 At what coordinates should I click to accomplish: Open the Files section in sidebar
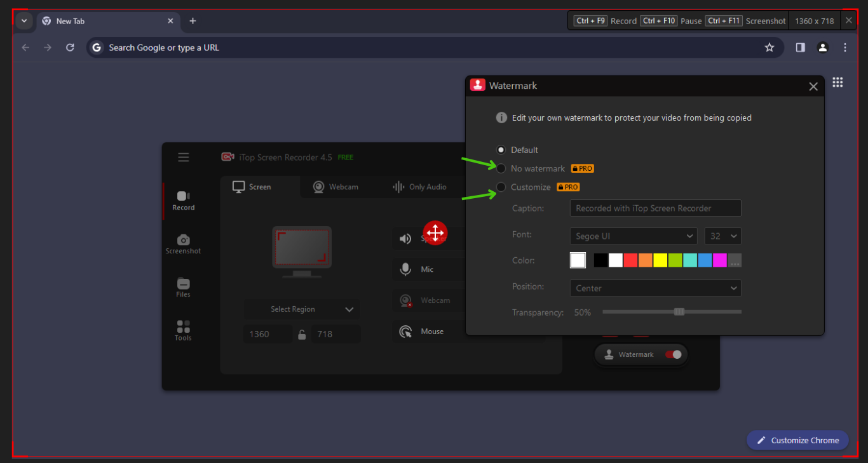183,287
